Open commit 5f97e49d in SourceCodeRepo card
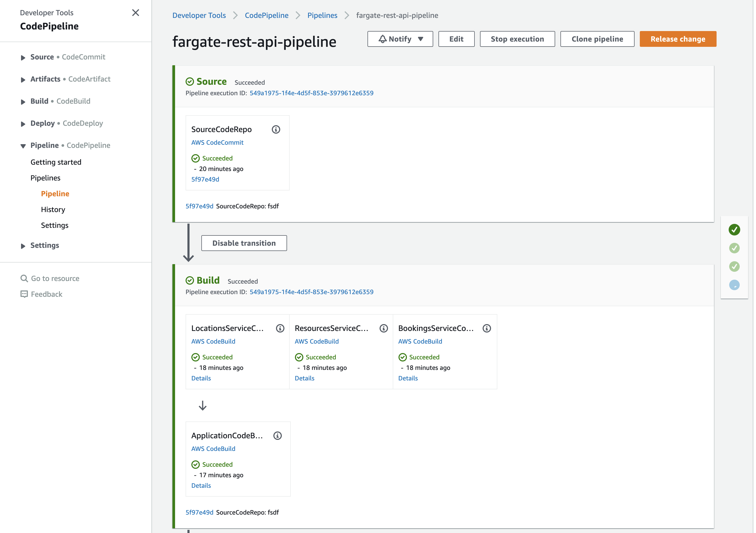 click(x=205, y=179)
